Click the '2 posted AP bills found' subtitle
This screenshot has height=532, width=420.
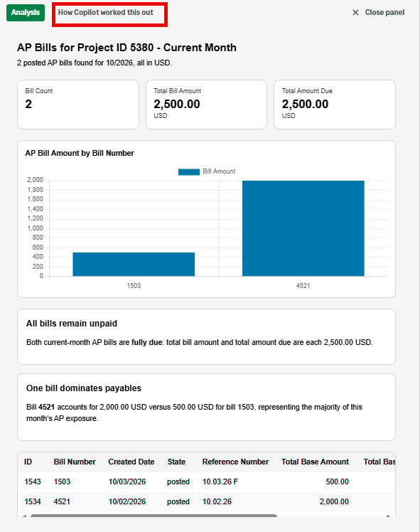tap(95, 63)
